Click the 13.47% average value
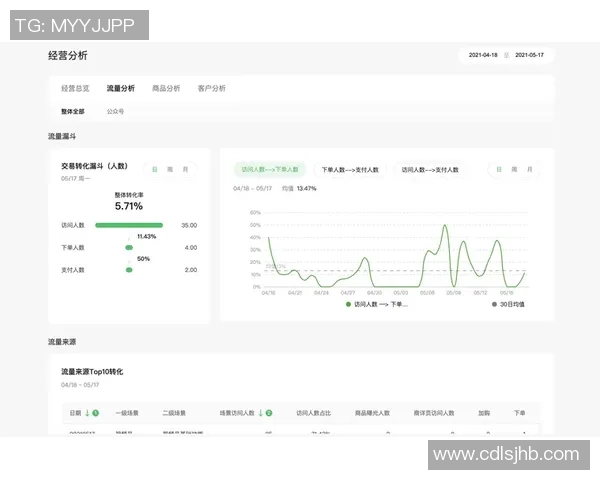Screen dimensions: 600x480 [x=307, y=188]
